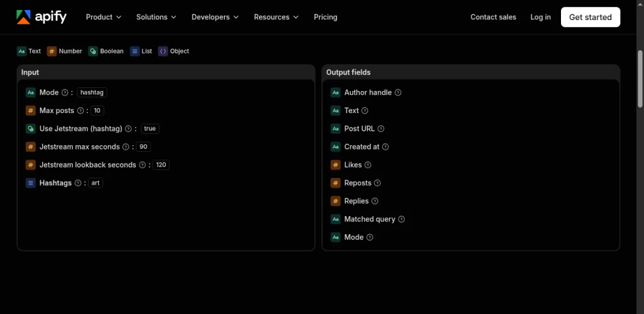Click the '120' Jetstream lookback value

[161, 165]
